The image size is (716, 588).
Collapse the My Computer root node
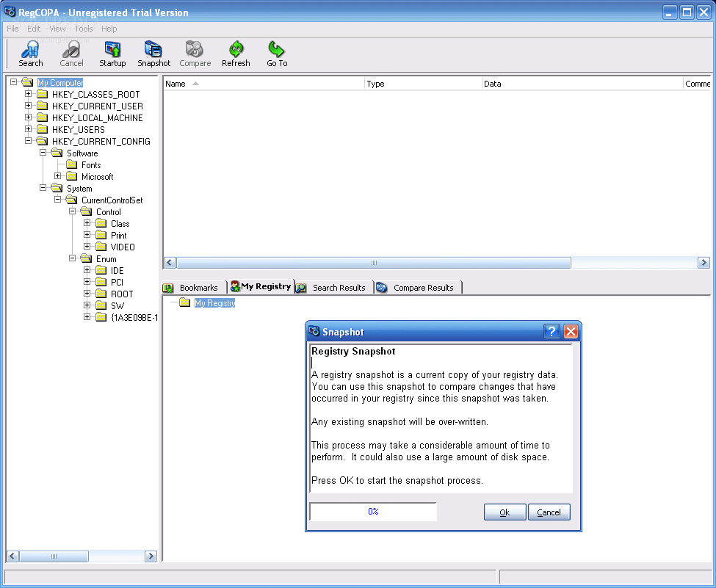pos(14,81)
